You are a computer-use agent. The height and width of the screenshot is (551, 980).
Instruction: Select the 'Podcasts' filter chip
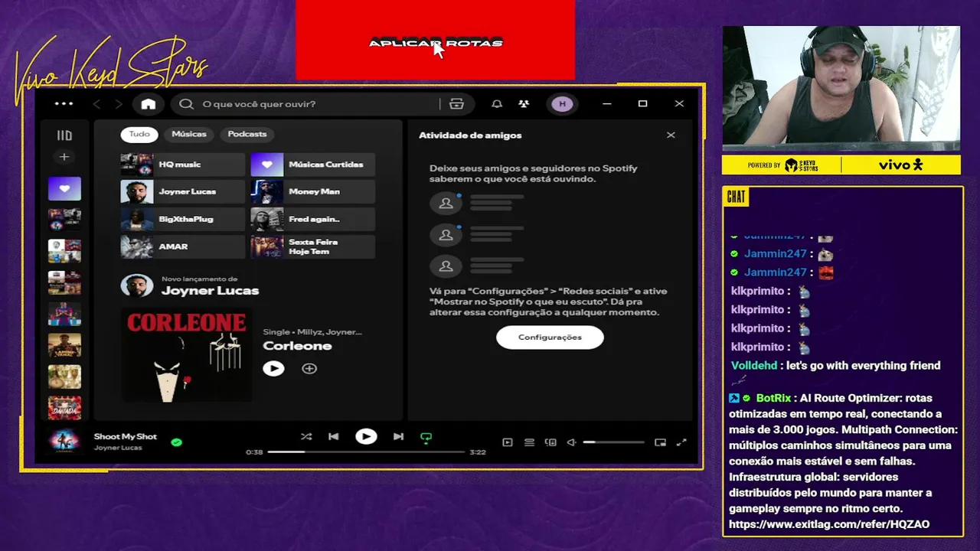pos(247,134)
